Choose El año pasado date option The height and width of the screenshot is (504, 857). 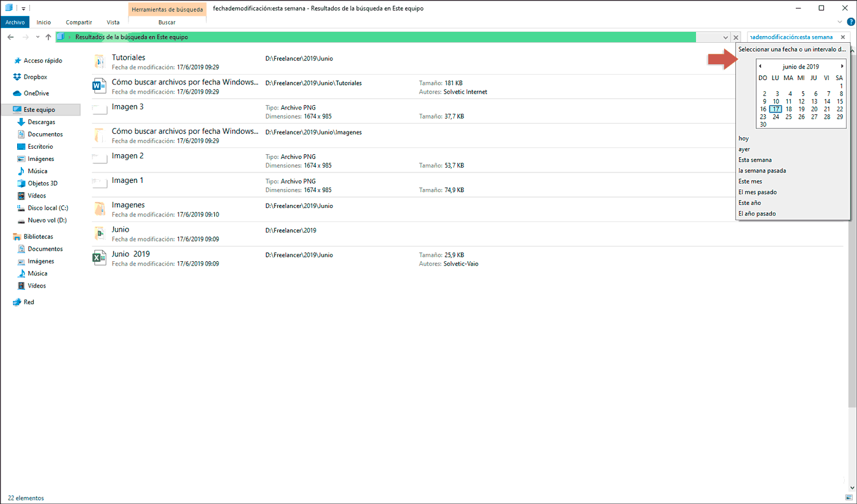click(757, 213)
